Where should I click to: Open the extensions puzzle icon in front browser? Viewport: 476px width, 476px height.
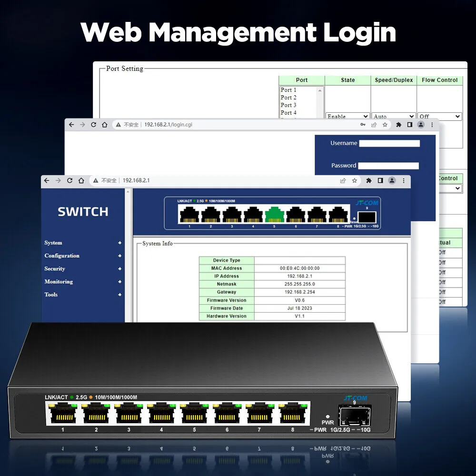click(x=369, y=180)
